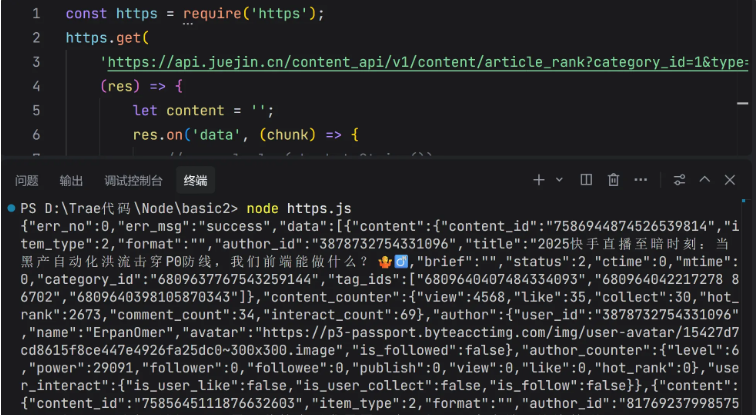Click the node https.js command text
The height and width of the screenshot is (415, 756).
[299, 208]
